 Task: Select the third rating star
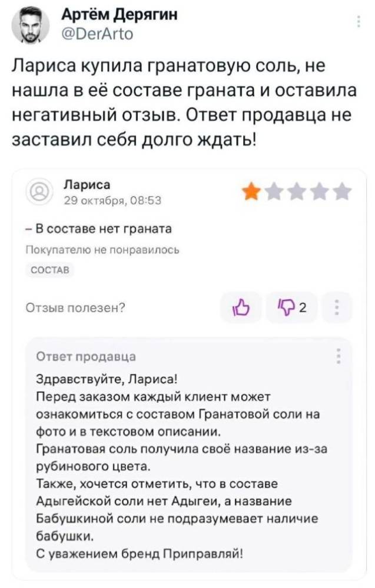coord(298,192)
